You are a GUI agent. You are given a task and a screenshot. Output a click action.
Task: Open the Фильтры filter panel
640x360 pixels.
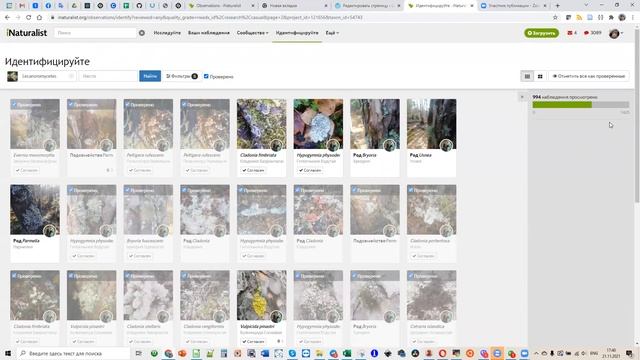pyautogui.click(x=182, y=76)
